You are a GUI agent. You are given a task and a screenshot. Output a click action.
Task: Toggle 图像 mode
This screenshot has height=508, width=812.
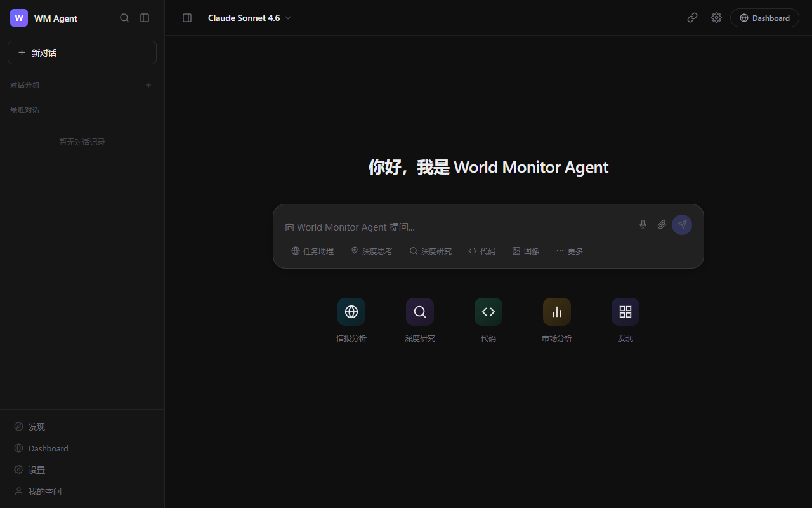point(526,251)
